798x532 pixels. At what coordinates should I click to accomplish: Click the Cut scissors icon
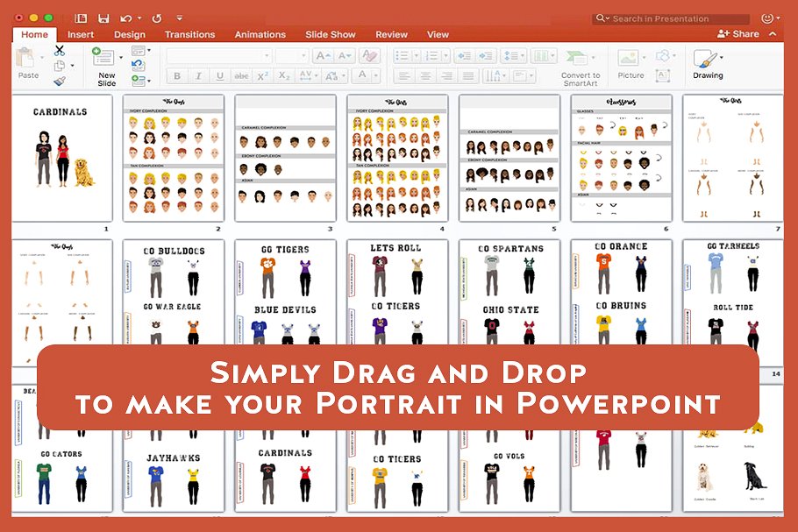[x=60, y=51]
